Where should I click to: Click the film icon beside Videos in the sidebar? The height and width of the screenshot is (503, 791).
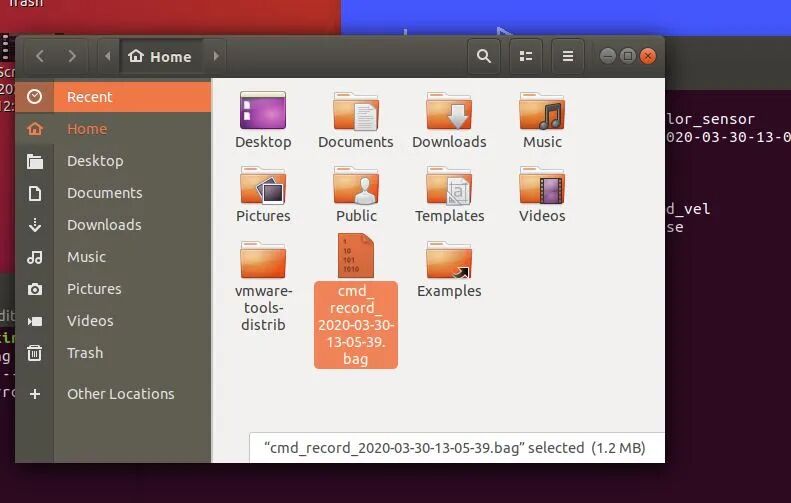[34, 321]
